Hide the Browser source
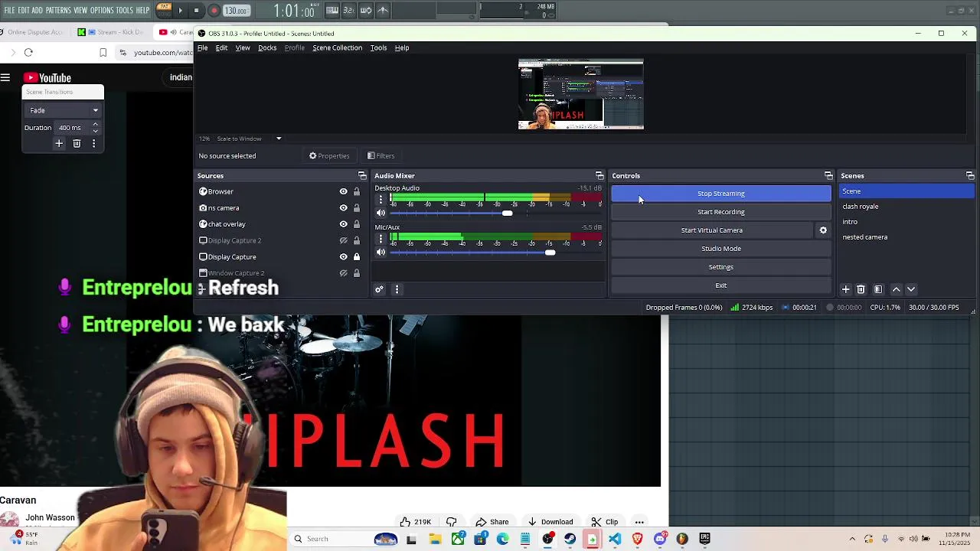The height and width of the screenshot is (551, 980). (343, 191)
